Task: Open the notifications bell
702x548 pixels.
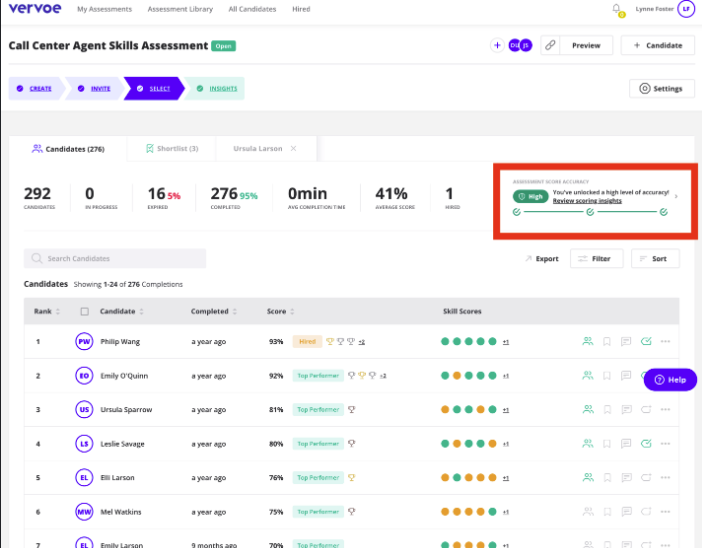Action: [617, 9]
